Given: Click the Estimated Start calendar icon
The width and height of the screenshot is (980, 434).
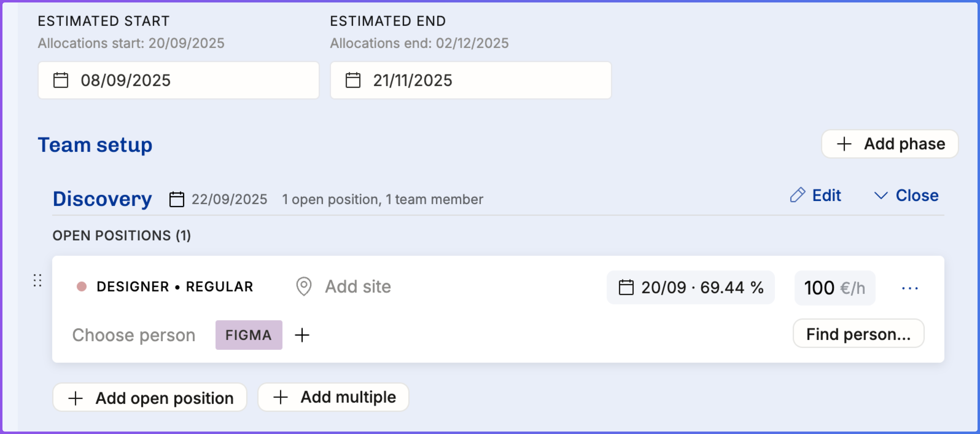Looking at the screenshot, I should click(x=60, y=80).
